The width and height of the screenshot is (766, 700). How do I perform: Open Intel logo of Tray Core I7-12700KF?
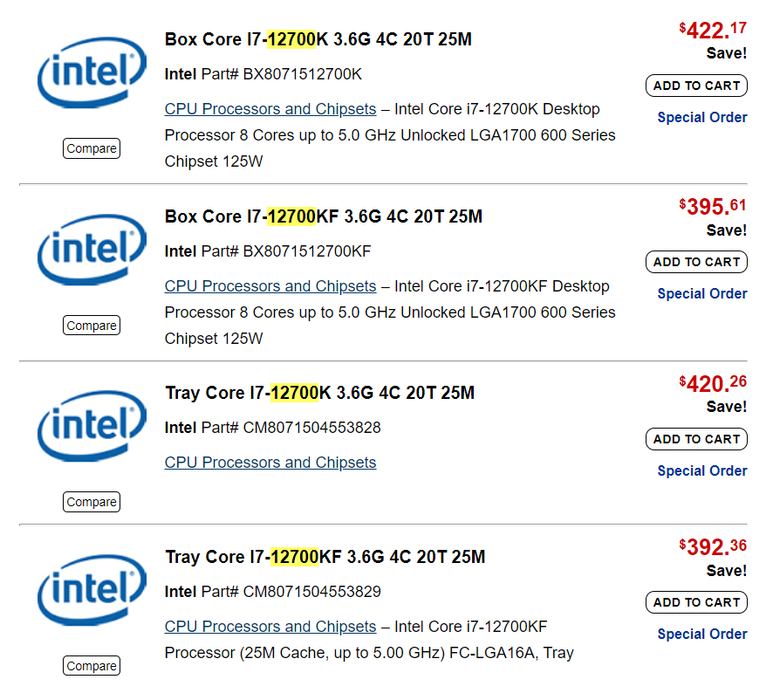point(92,590)
